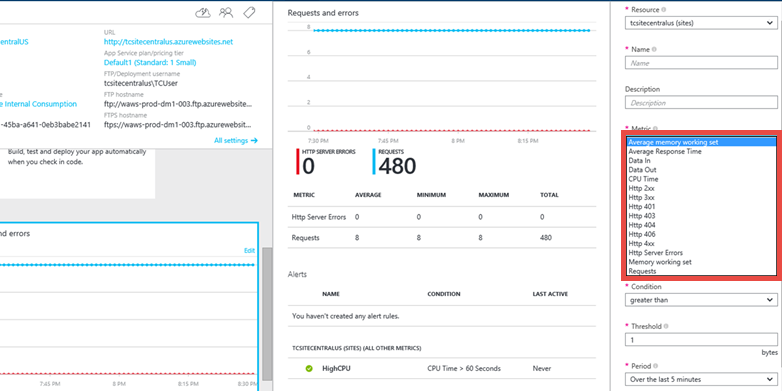The image size is (782, 391).
Task: Click You haven't created any alert rules
Action: point(345,316)
